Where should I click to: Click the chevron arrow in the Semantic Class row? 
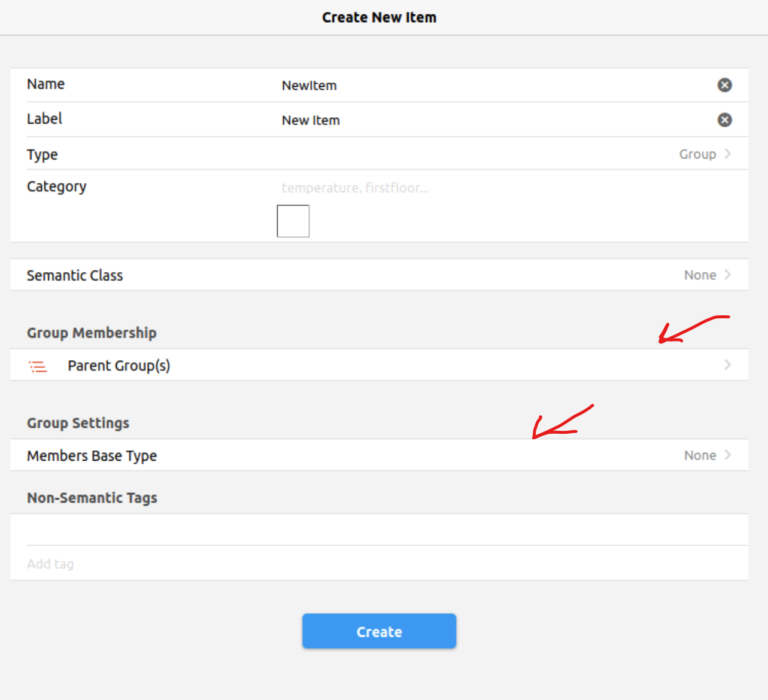pos(728,275)
